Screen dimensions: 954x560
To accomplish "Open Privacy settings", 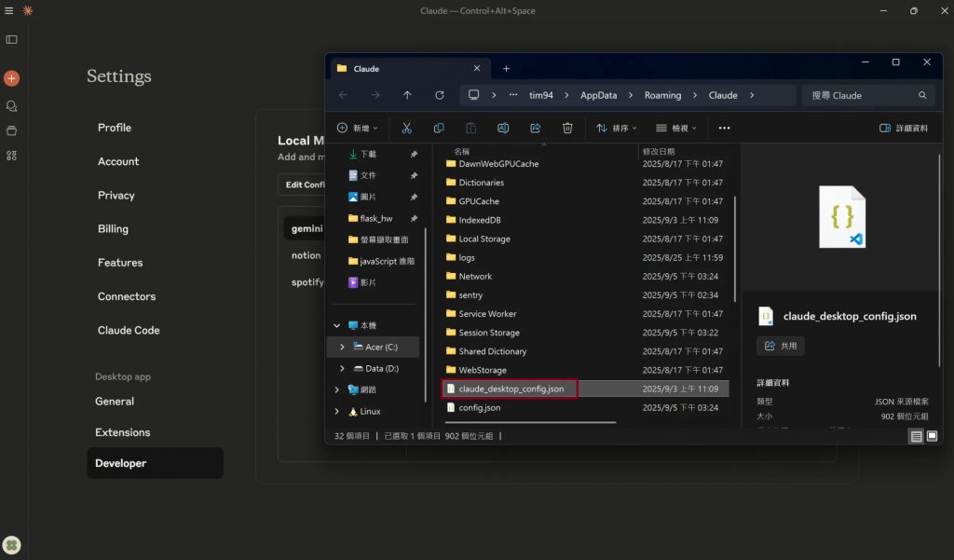I will (x=116, y=196).
